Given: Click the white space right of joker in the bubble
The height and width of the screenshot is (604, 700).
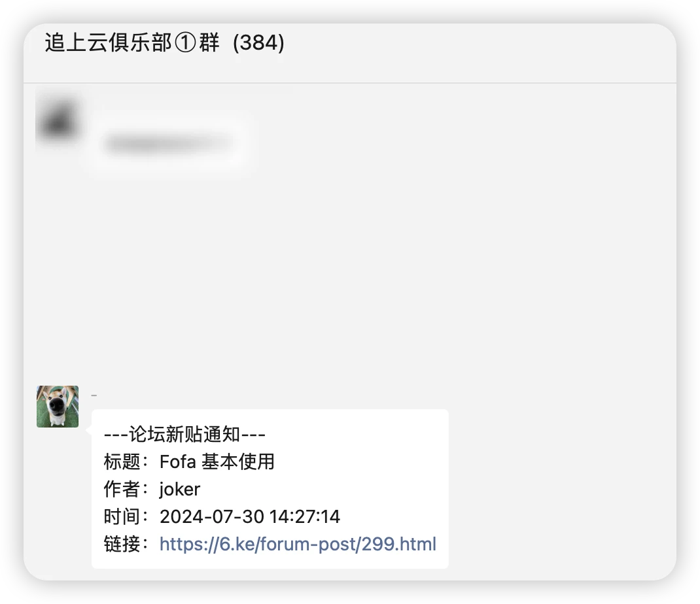Looking at the screenshot, I should click(x=321, y=490).
